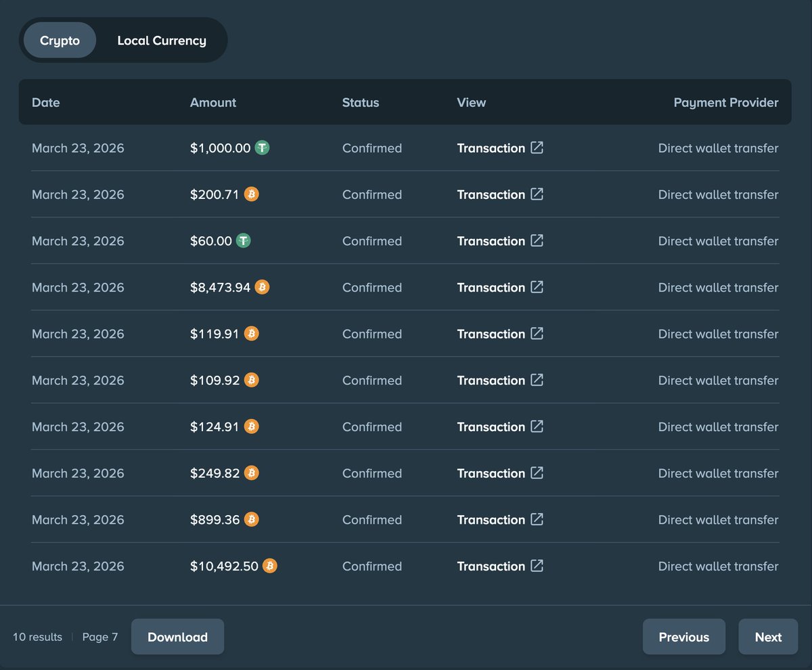Open Transaction link for $200.71 payment
Image resolution: width=812 pixels, height=670 pixels.
(500, 194)
